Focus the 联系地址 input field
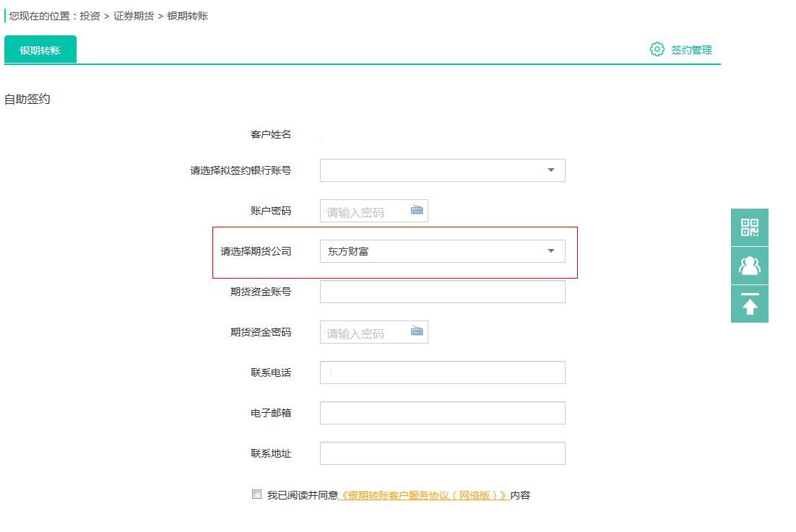 tap(442, 453)
